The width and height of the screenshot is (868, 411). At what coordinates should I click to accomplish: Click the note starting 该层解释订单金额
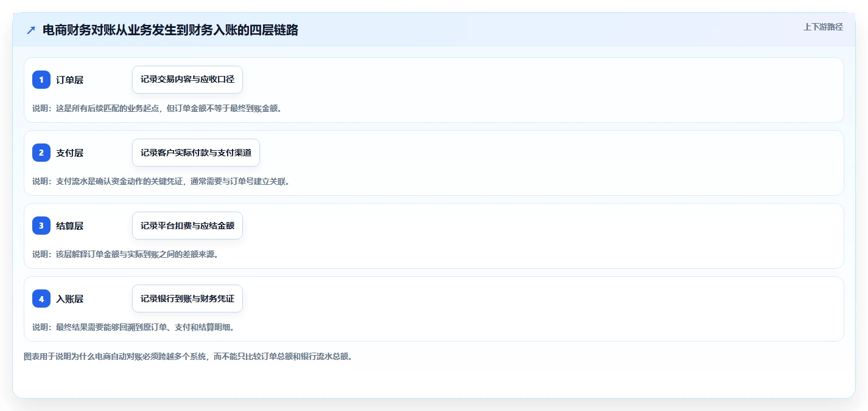point(125,254)
